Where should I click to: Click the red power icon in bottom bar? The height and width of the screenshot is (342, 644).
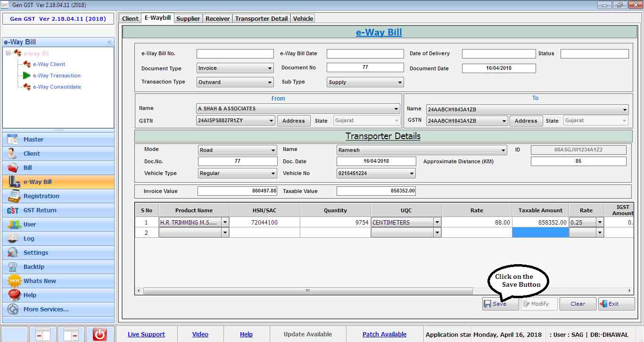[99, 334]
